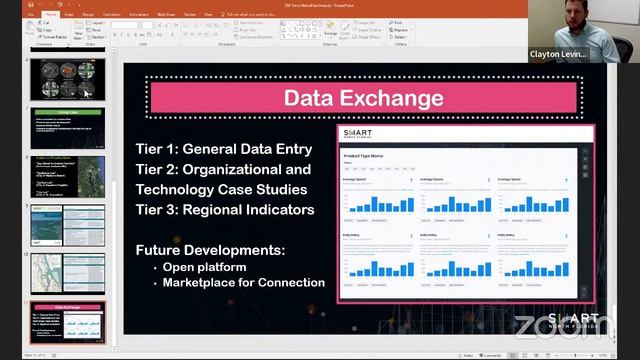Click the Data Exchange title on slide
The height and width of the screenshot is (360, 640).
pyautogui.click(x=363, y=98)
